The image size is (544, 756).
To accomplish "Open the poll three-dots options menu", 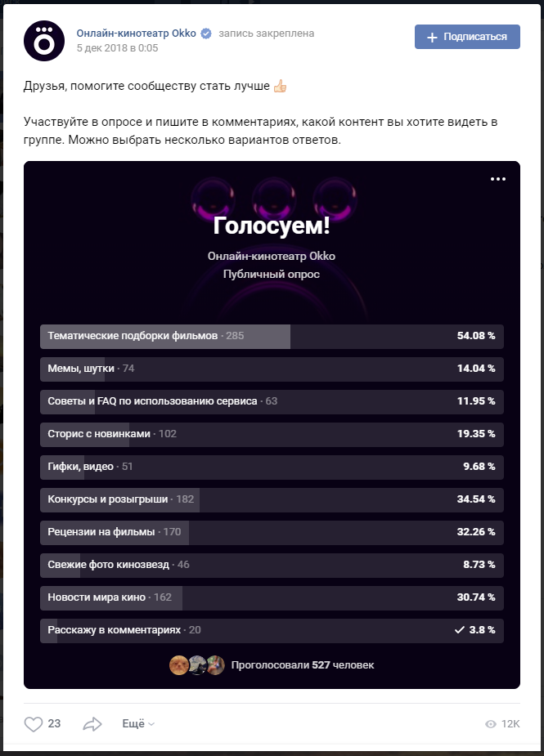I will click(x=498, y=179).
